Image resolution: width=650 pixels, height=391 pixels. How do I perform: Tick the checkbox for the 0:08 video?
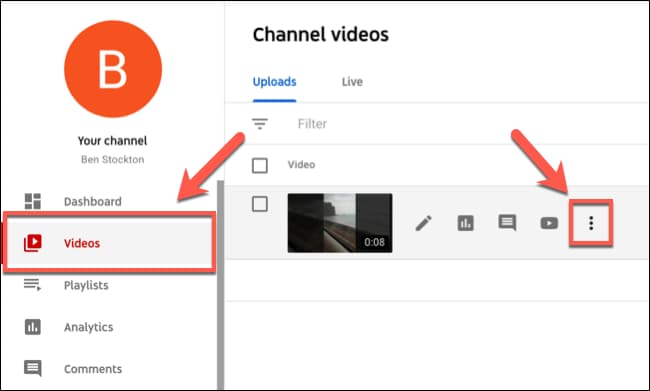point(260,204)
